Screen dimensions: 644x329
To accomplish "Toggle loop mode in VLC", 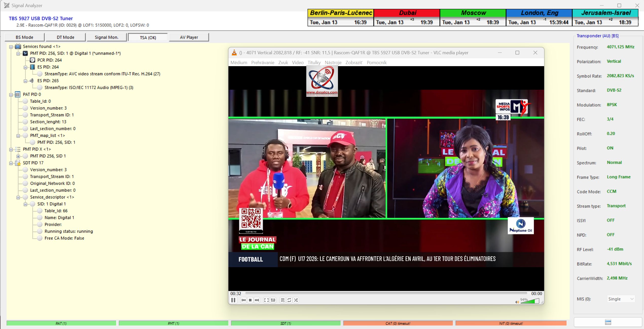I will 289,300.
